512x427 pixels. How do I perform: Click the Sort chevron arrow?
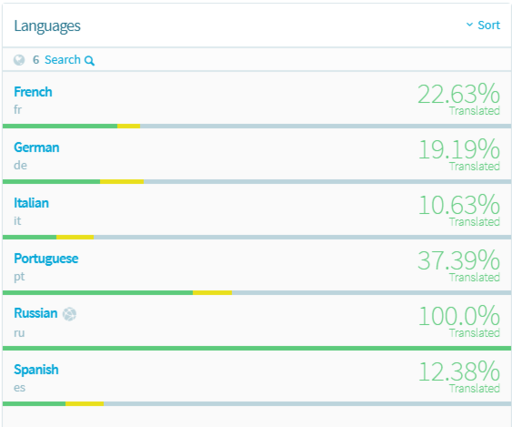[x=469, y=25]
